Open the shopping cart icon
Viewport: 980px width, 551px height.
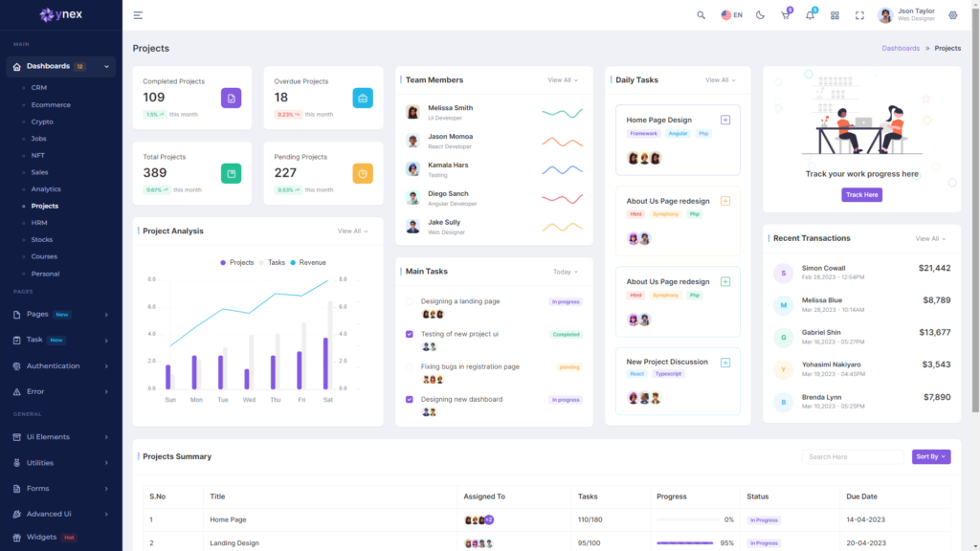[x=786, y=15]
